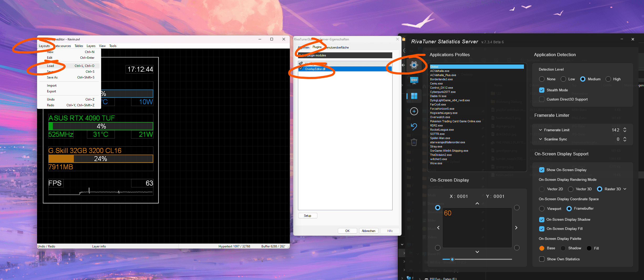
Task: Select Vector 2D rendering mode
Action: 542,189
